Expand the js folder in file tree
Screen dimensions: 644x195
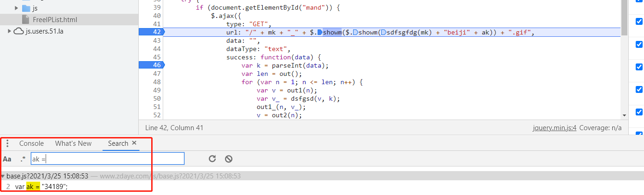click(17, 8)
